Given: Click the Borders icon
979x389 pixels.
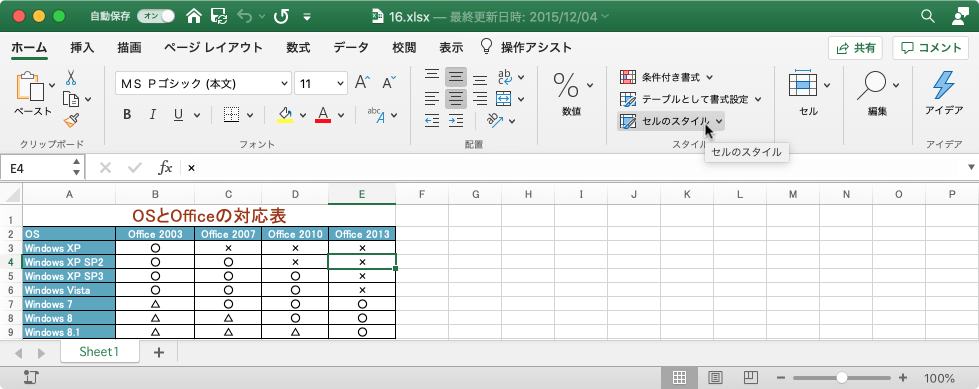Looking at the screenshot, I should tap(232, 115).
